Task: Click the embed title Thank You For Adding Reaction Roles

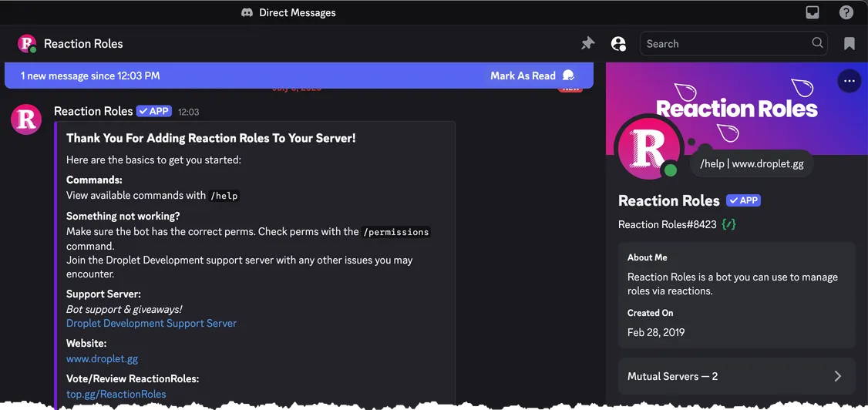Action: point(211,138)
